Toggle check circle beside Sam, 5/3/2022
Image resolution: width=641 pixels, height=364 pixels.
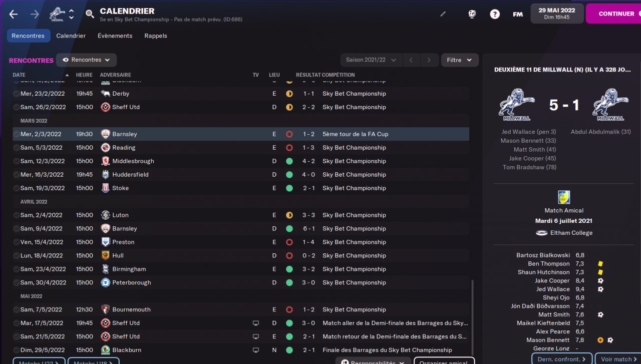point(17,148)
